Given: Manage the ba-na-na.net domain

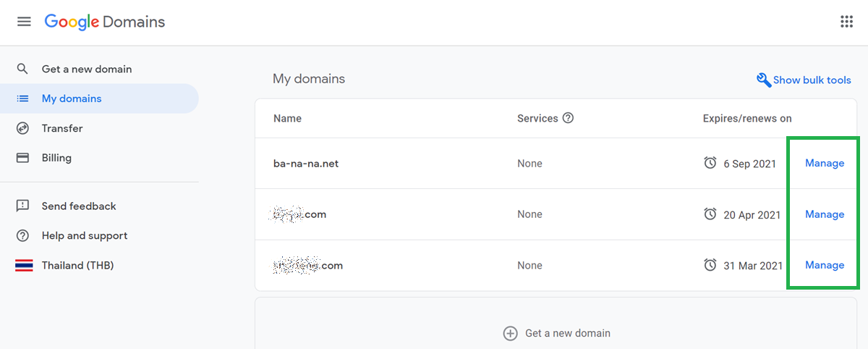Looking at the screenshot, I should (x=825, y=163).
